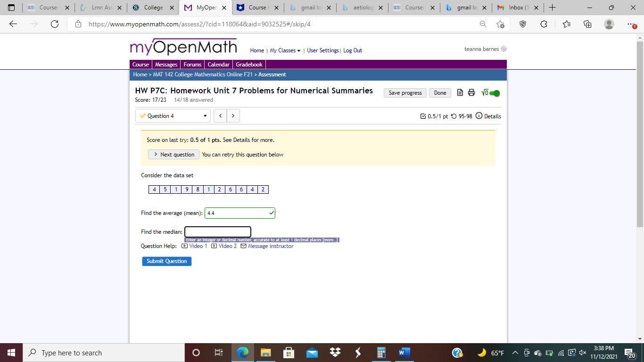Click the address bar URL

click(199, 24)
